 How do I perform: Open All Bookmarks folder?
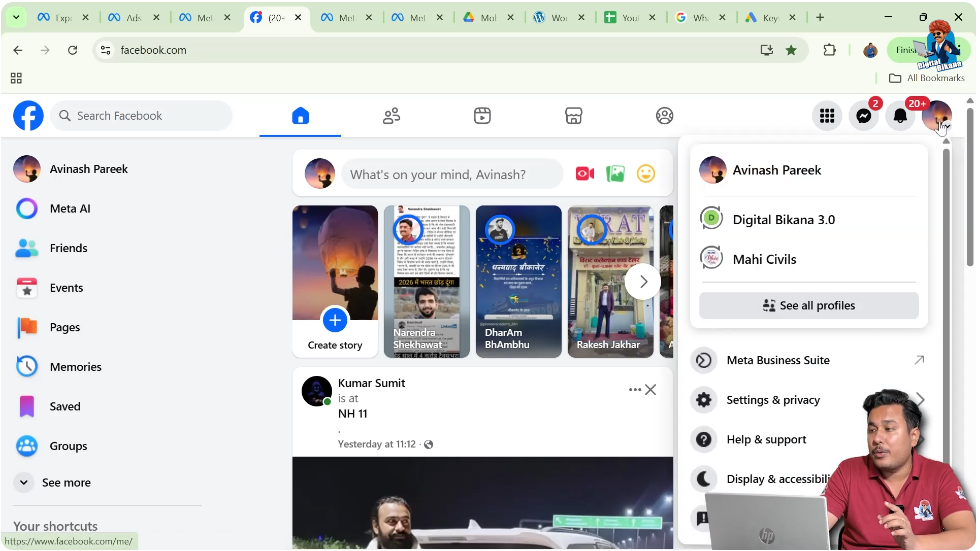click(927, 78)
